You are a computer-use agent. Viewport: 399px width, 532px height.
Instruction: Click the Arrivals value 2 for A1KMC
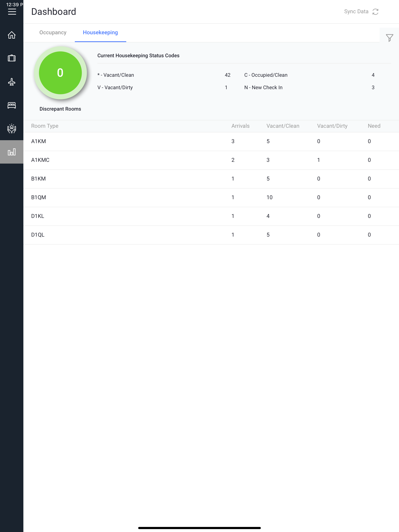(x=233, y=160)
